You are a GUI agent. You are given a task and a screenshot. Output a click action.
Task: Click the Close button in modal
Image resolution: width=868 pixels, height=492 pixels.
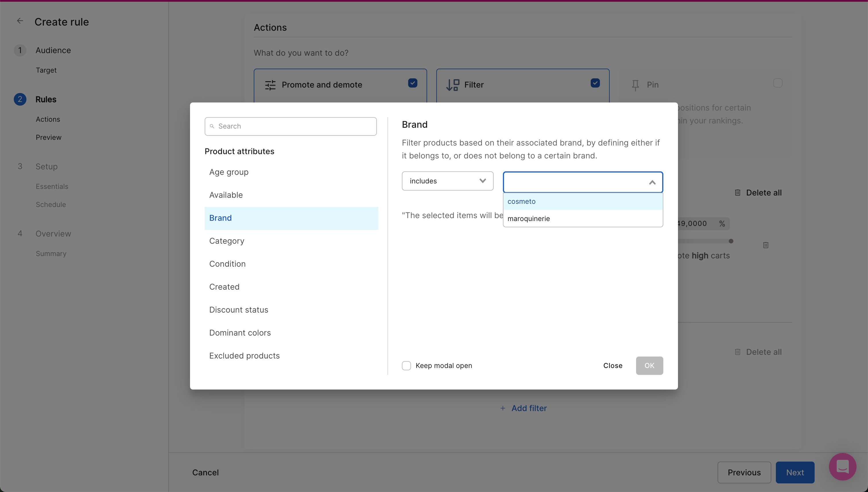point(613,366)
